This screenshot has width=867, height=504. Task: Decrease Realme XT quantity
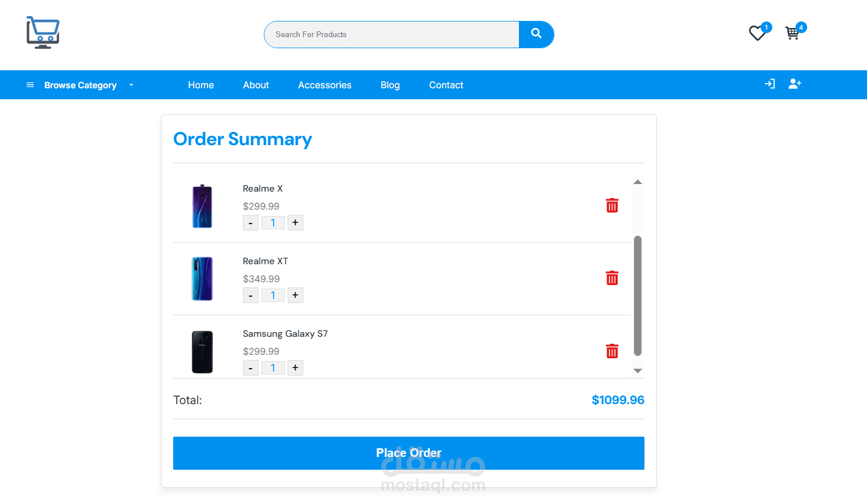coord(250,296)
